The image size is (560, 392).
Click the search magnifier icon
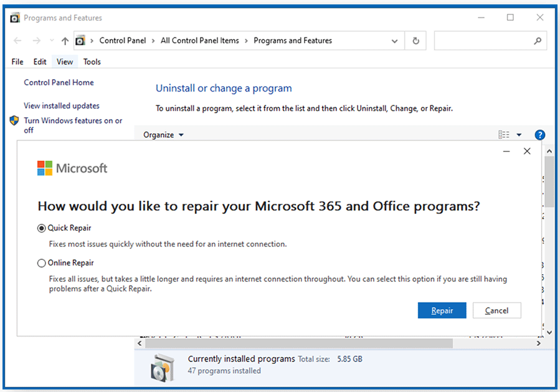coord(538,41)
